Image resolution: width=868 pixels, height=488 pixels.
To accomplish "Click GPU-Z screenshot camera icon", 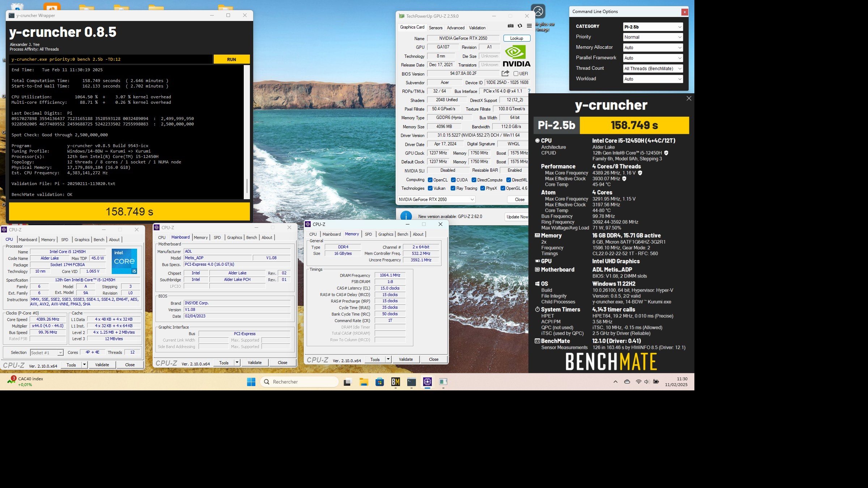I will 510,26.
